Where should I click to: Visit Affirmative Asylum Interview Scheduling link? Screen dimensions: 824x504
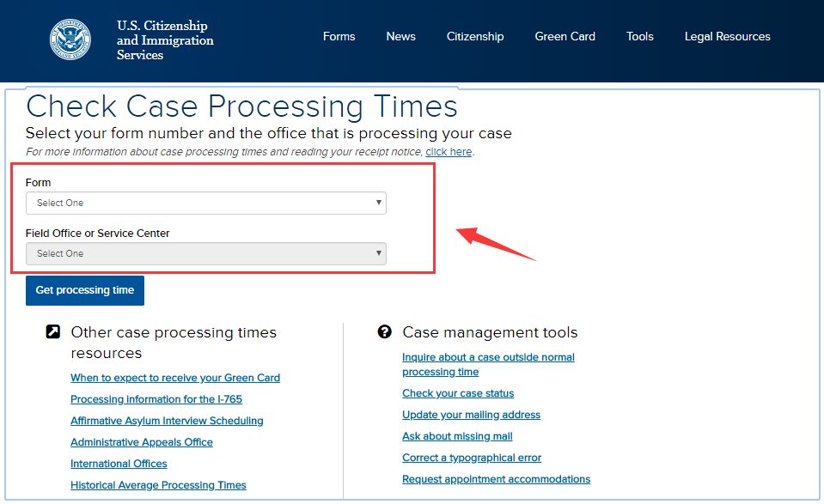(x=167, y=421)
